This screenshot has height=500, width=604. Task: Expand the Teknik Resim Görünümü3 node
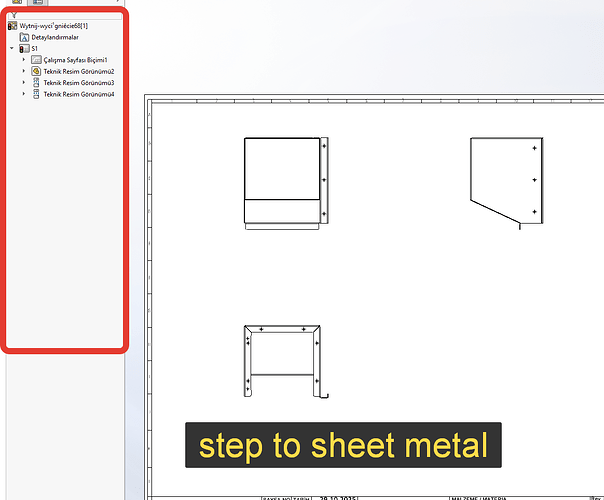coord(24,82)
